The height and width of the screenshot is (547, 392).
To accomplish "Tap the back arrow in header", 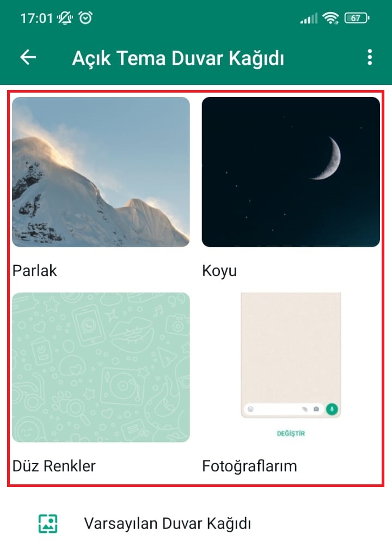I will tap(28, 57).
